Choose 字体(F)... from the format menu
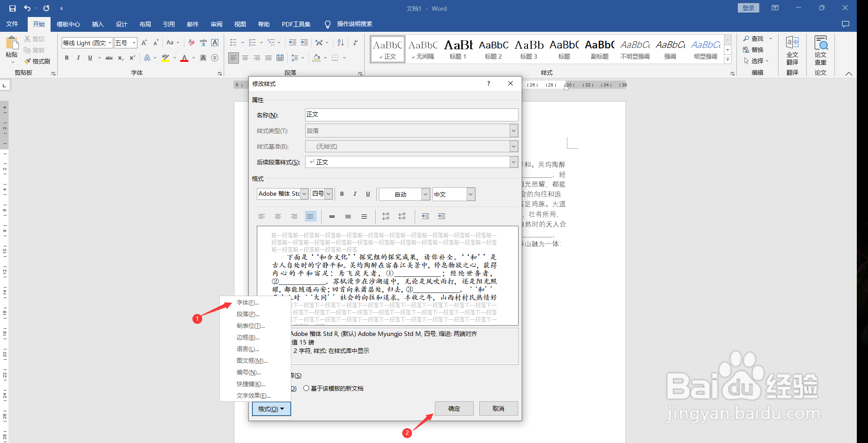The height and width of the screenshot is (443, 868). (x=248, y=303)
